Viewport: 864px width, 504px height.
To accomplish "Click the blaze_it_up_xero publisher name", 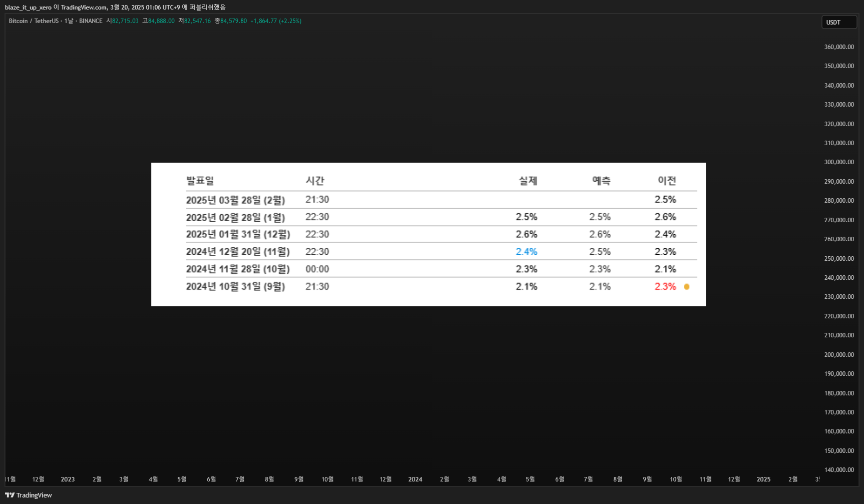I will [28, 8].
